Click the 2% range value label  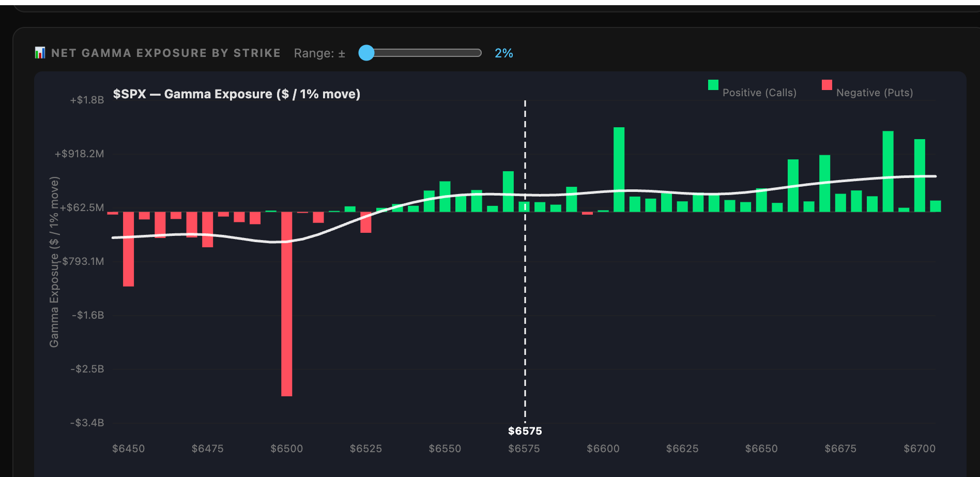pyautogui.click(x=504, y=53)
